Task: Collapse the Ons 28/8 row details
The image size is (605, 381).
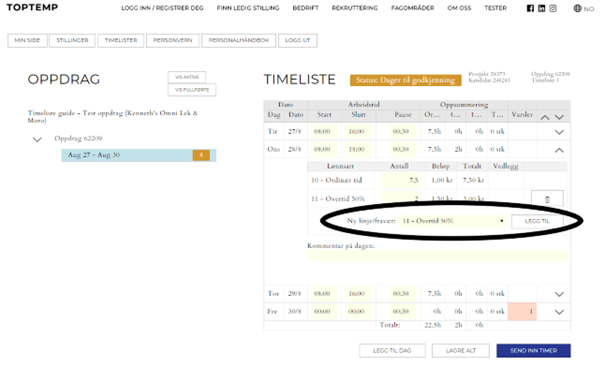Action: tap(559, 150)
